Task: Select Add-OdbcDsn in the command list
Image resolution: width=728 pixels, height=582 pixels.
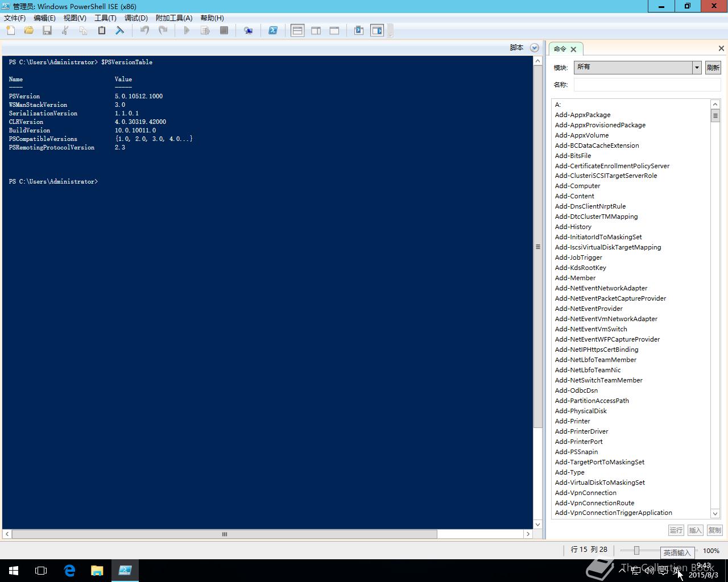Action: click(x=576, y=390)
